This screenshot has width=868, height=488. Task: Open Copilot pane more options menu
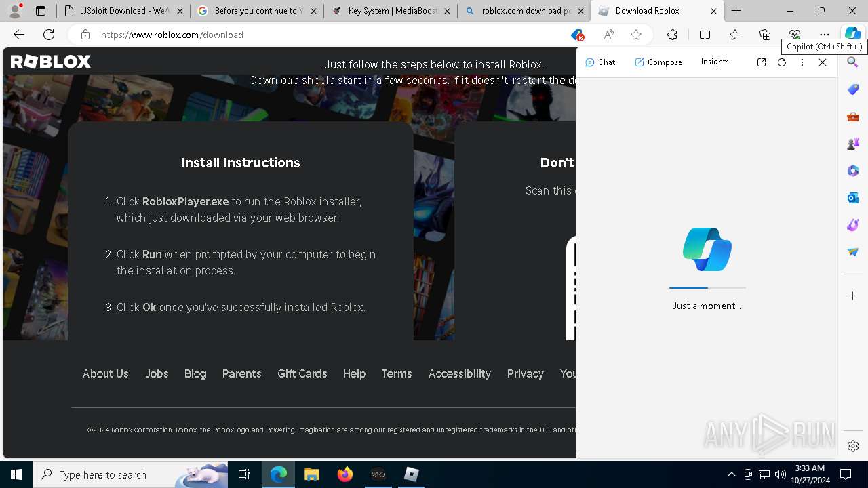point(802,62)
